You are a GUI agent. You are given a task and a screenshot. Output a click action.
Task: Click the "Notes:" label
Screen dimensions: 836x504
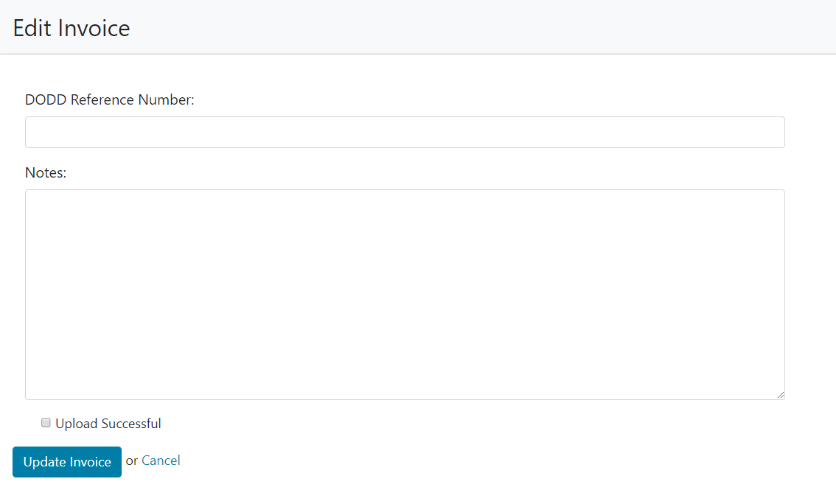[x=46, y=172]
